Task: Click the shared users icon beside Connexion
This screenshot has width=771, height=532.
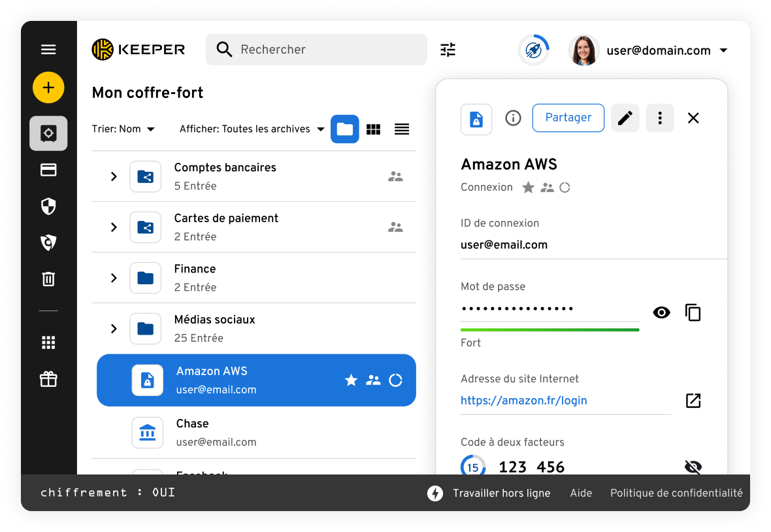Action: [548, 188]
